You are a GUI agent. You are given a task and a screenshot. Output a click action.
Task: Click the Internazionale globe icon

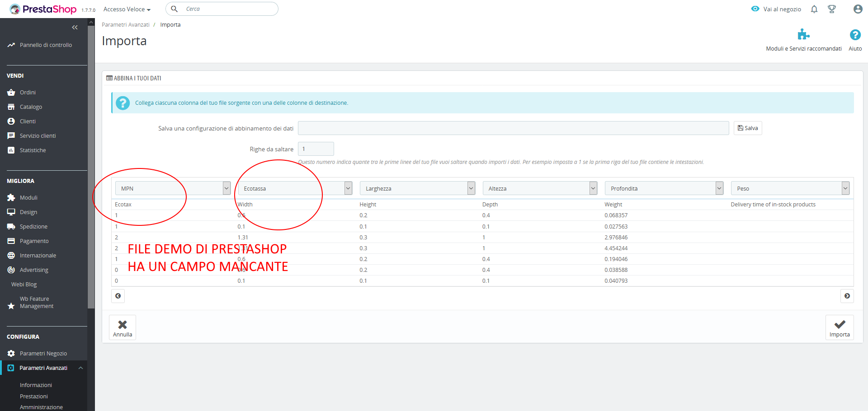pyautogui.click(x=11, y=256)
